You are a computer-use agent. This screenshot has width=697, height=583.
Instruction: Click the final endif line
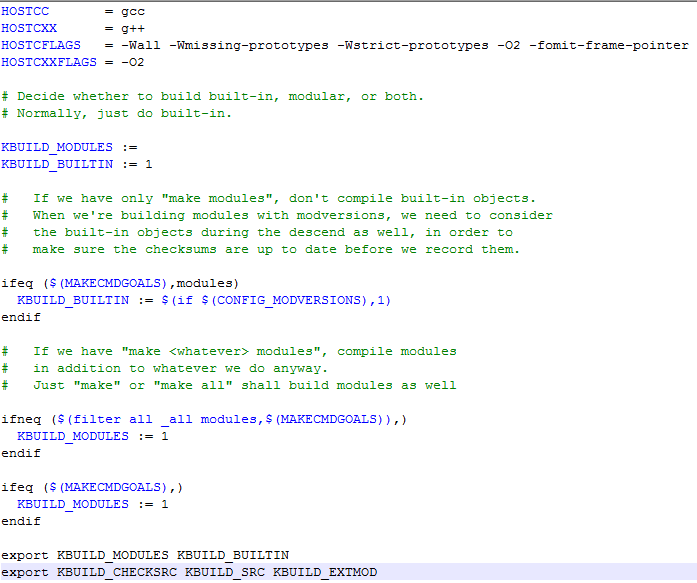[x=21, y=521]
